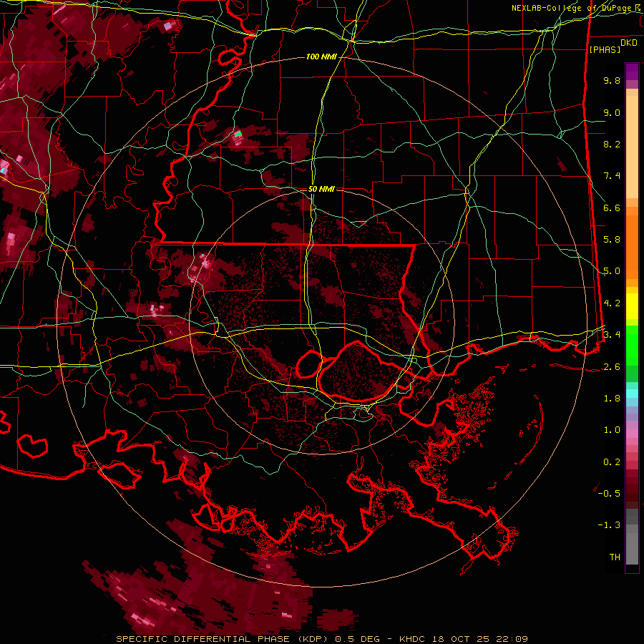
Task: Click the Specific Differential Phase KHDC caption
Action: click(322, 639)
